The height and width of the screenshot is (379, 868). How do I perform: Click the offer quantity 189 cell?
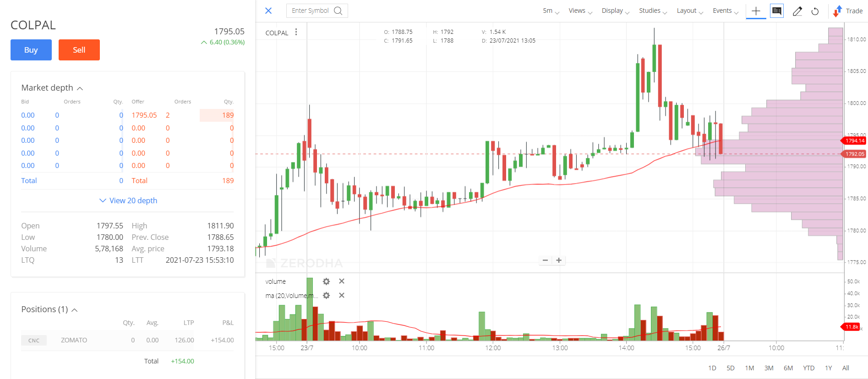(217, 115)
